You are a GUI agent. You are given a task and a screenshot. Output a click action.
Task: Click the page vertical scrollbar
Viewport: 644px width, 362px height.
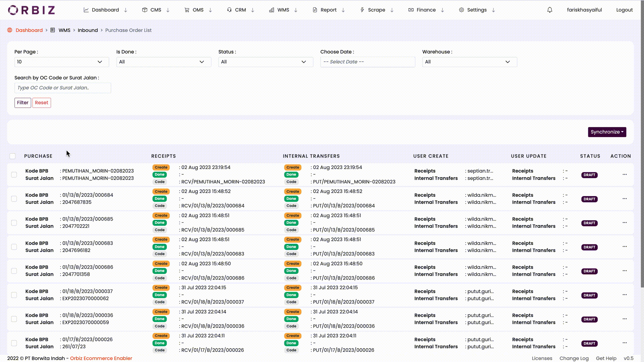pyautogui.click(x=642, y=144)
